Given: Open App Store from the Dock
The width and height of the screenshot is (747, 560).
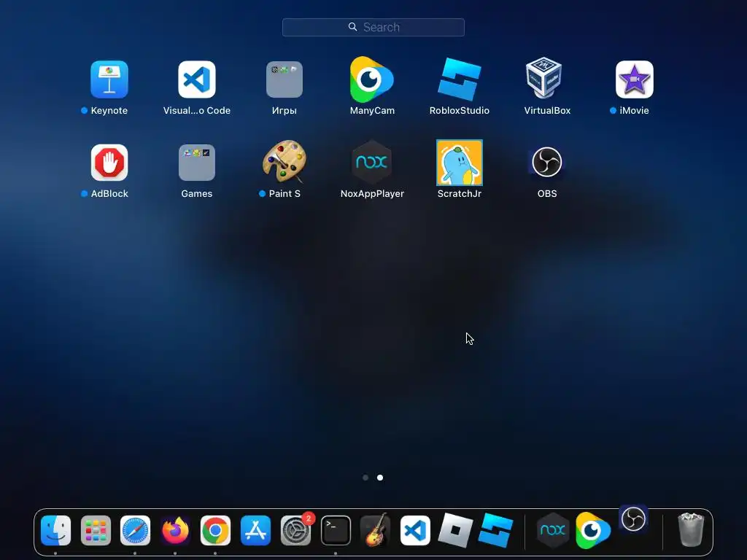Looking at the screenshot, I should (x=255, y=530).
